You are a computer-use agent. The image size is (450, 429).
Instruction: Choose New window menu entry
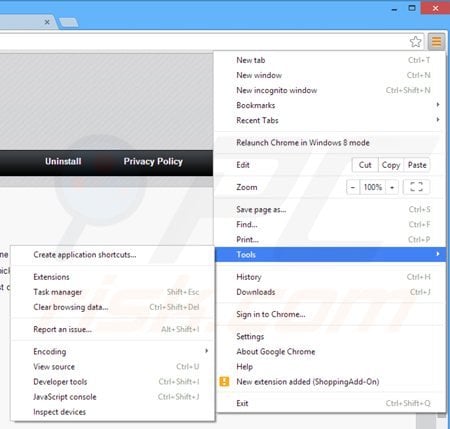330,75
